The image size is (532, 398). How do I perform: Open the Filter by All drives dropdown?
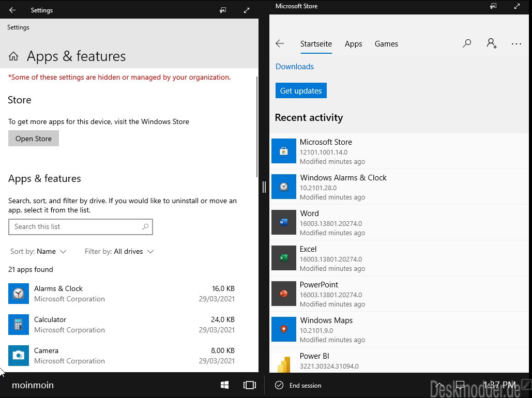[119, 251]
